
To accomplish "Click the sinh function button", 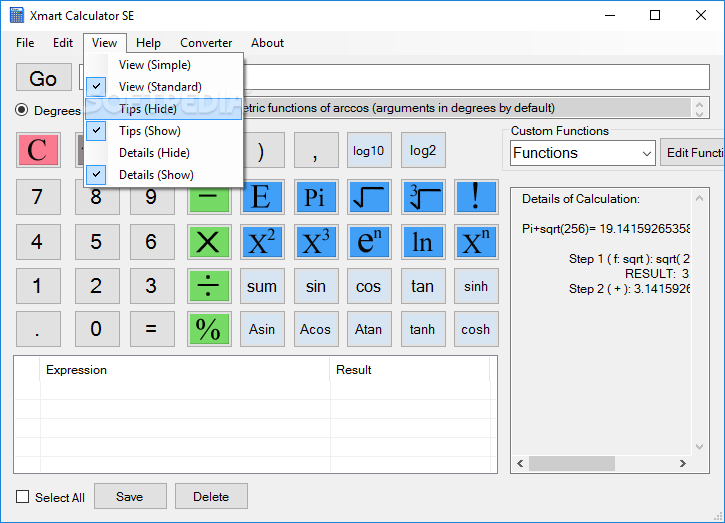I will (476, 286).
